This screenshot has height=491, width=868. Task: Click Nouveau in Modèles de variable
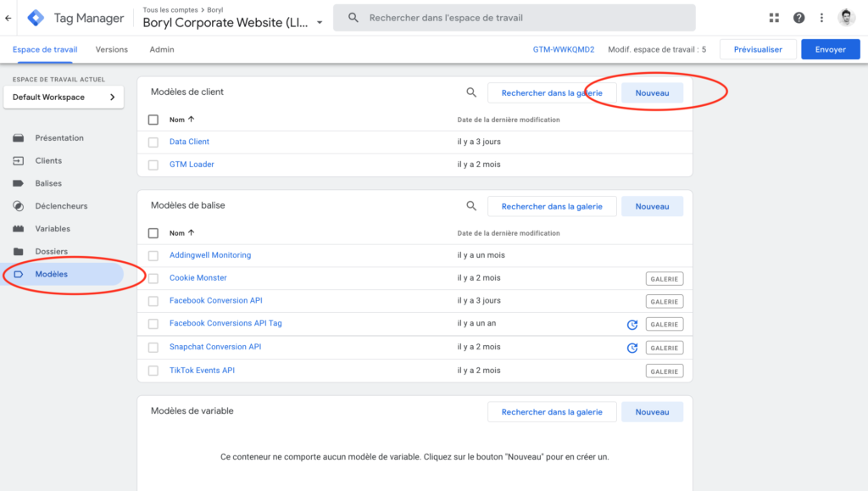pyautogui.click(x=652, y=412)
